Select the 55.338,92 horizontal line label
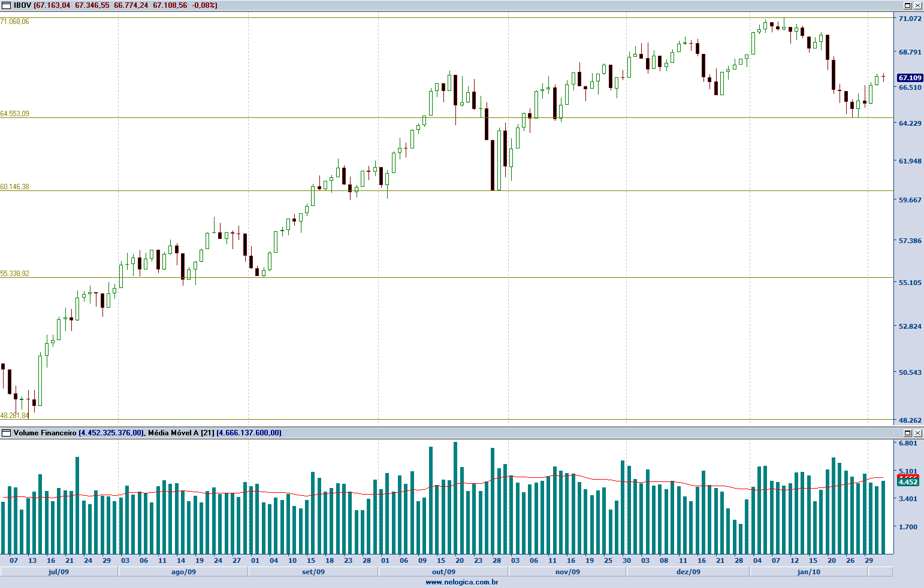This screenshot has width=924, height=588. tap(15, 274)
